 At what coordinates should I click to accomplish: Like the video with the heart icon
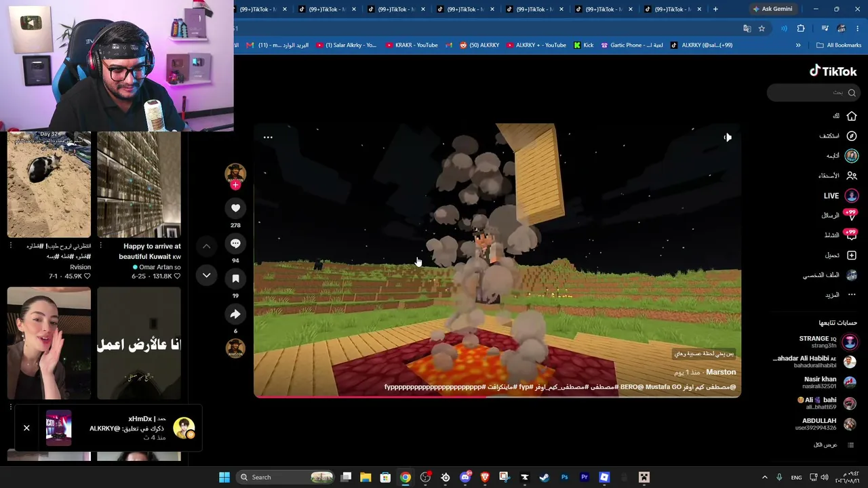pyautogui.click(x=235, y=208)
